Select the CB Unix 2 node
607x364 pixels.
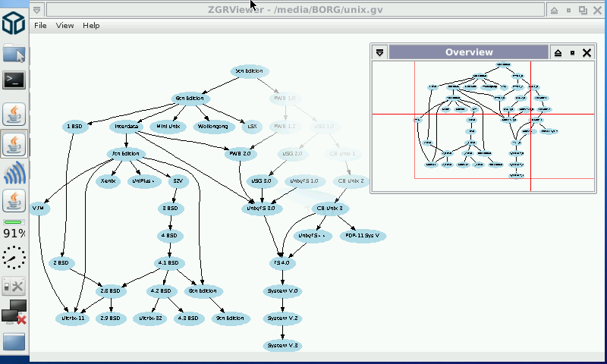coord(351,181)
